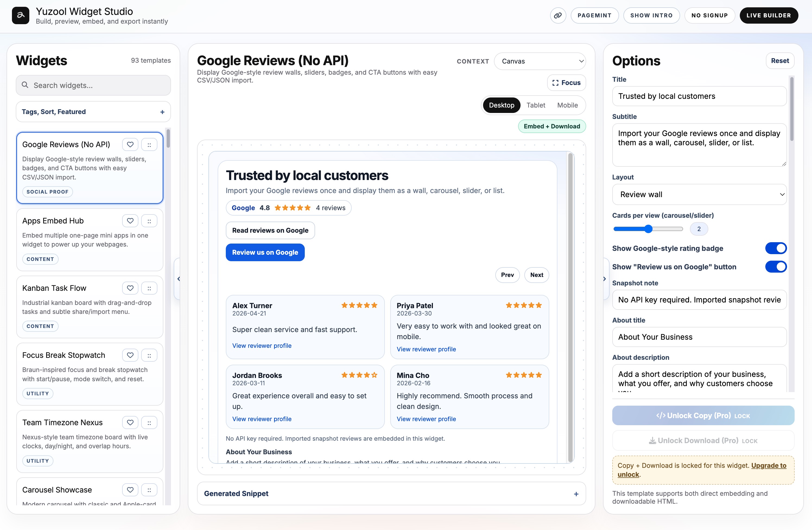Favorite the Google Reviews (No API) widget

coord(130,144)
